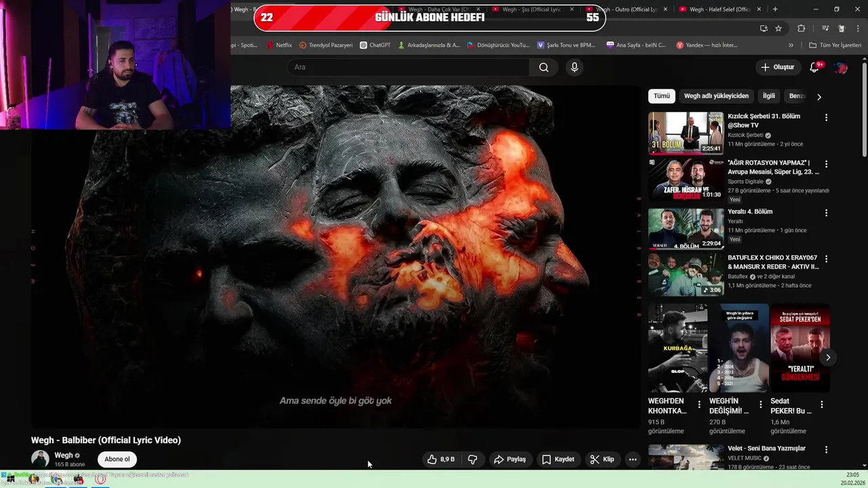
Task: Open the KURBAĞA Shorts thumbnail
Action: (677, 348)
